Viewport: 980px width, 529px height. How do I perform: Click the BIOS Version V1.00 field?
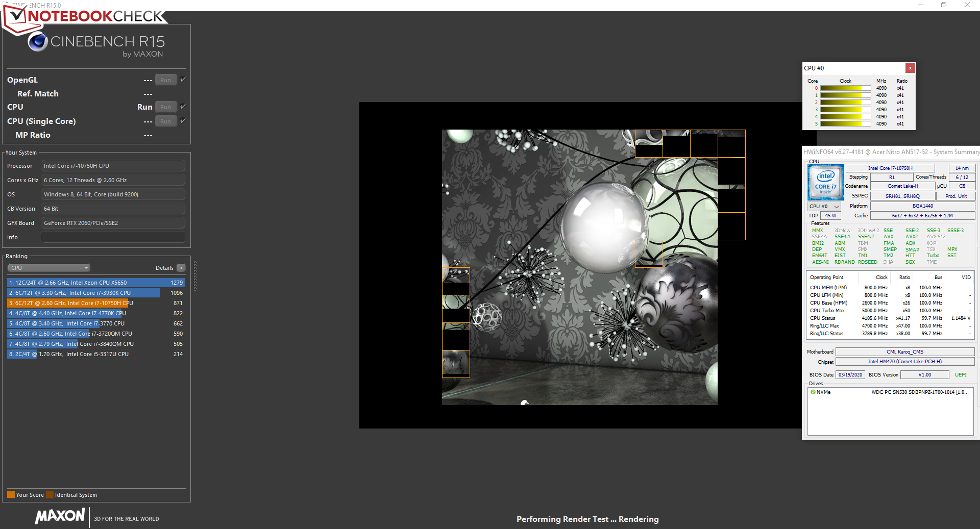924,375
